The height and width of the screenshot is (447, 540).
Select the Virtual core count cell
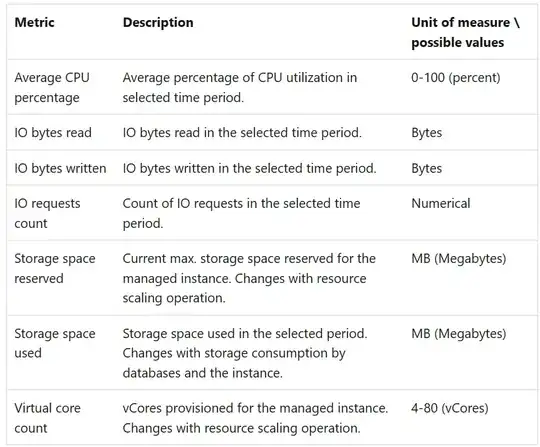[x=48, y=418]
